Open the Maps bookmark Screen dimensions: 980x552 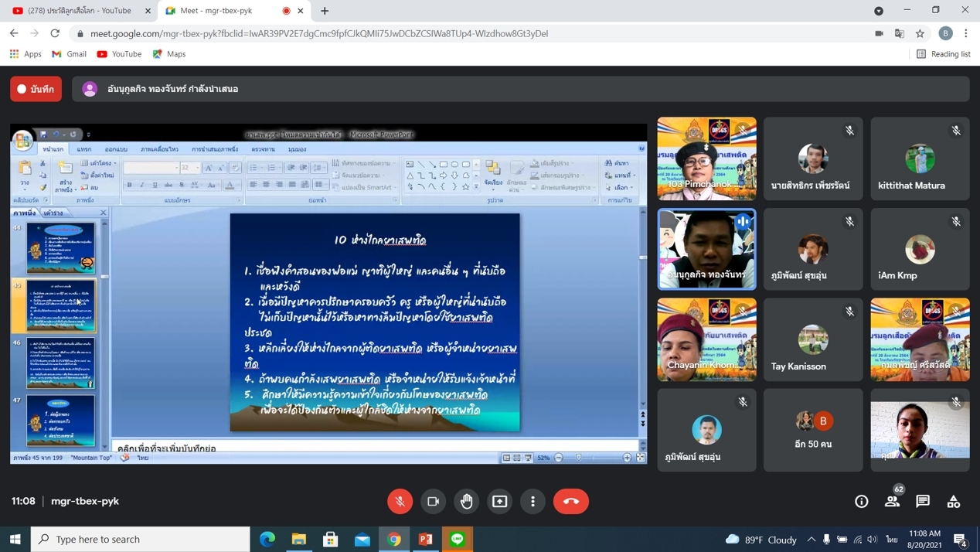[169, 54]
